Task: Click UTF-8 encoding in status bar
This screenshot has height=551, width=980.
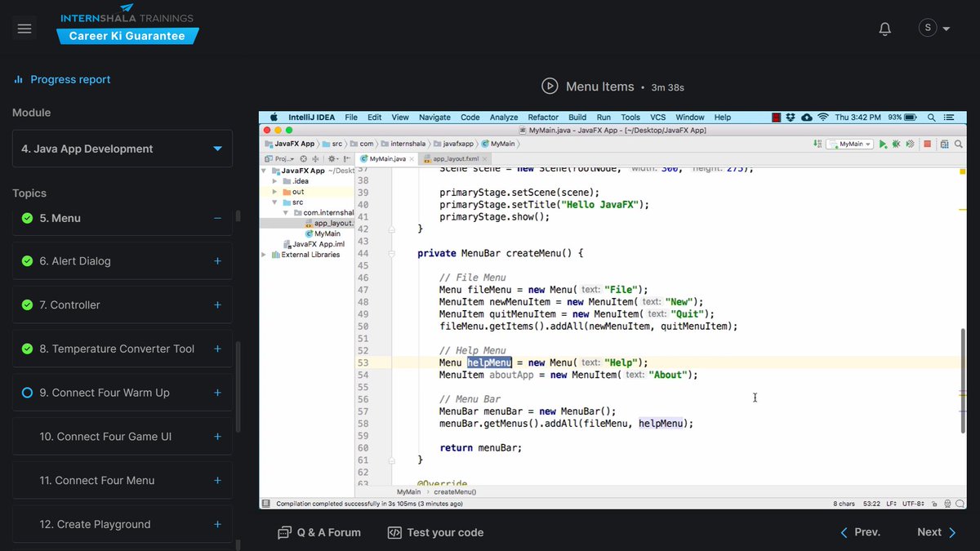Action: point(913,504)
